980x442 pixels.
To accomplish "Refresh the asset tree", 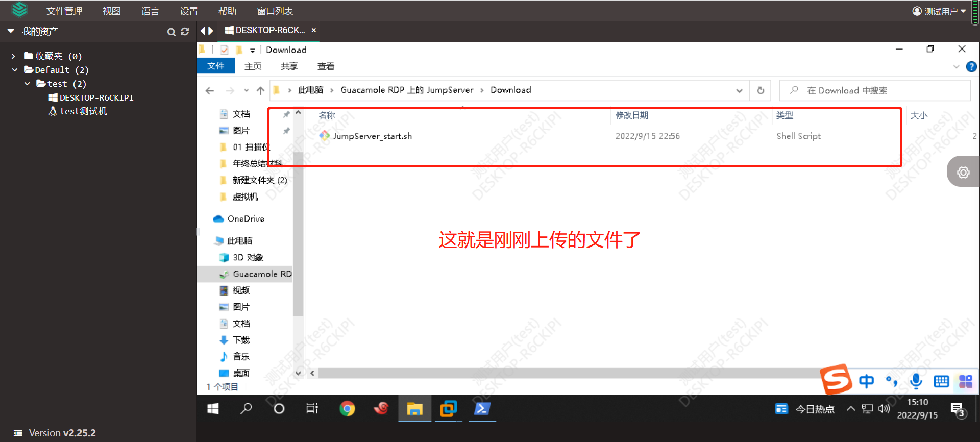I will (x=185, y=32).
